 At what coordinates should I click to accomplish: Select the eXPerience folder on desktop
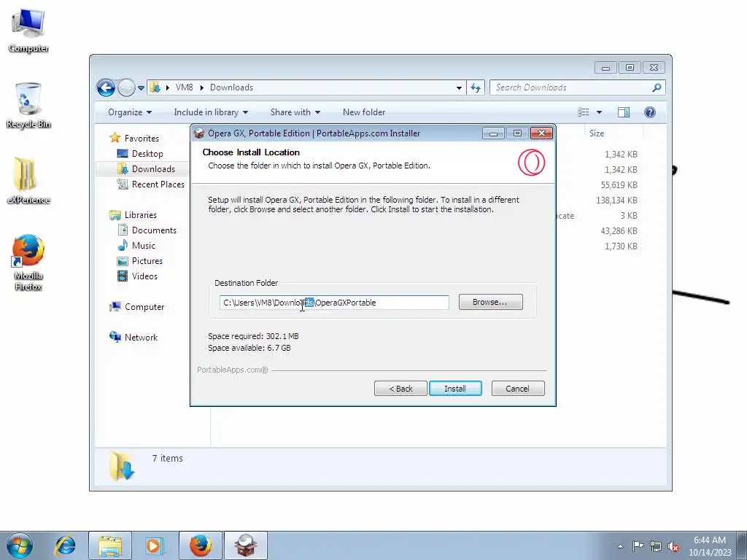pos(28,181)
